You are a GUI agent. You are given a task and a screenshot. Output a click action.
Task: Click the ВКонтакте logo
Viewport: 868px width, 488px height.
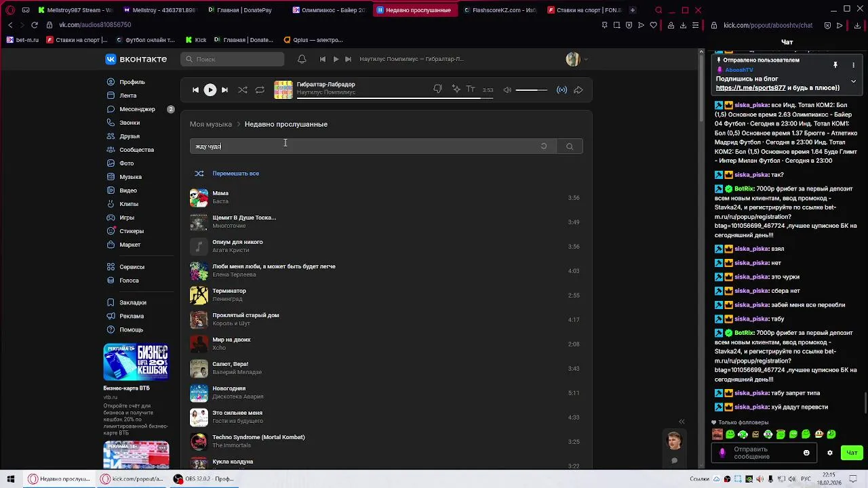(136, 59)
